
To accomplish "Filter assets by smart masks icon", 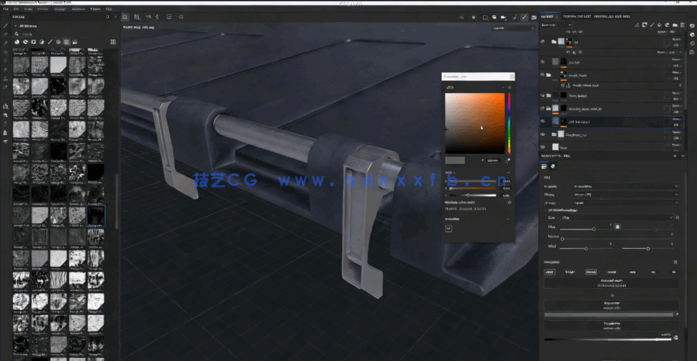I will pos(33,42).
